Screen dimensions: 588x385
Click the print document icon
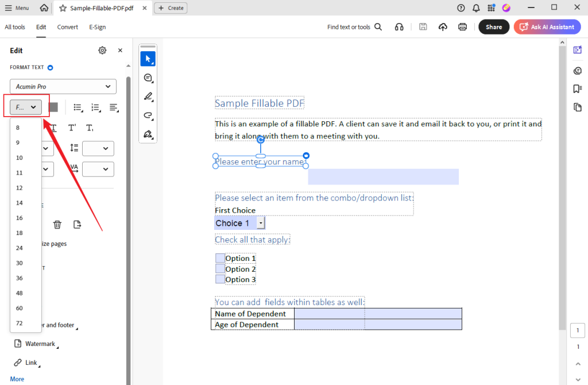pos(462,26)
